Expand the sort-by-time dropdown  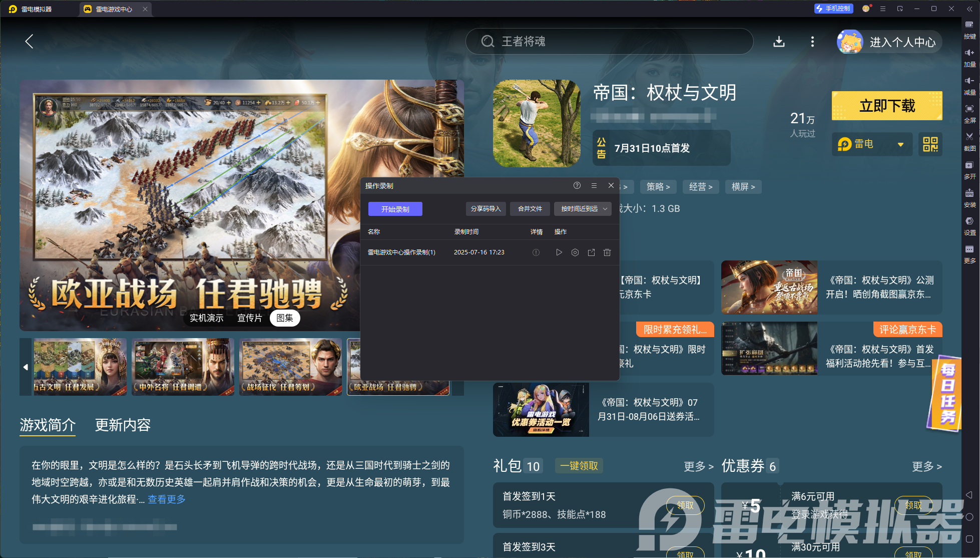pos(583,209)
